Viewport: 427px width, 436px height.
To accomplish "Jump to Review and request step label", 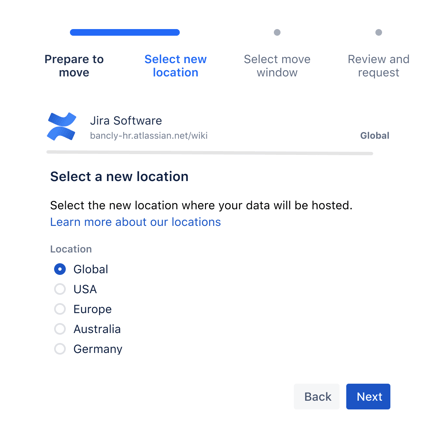I will 378,66.
